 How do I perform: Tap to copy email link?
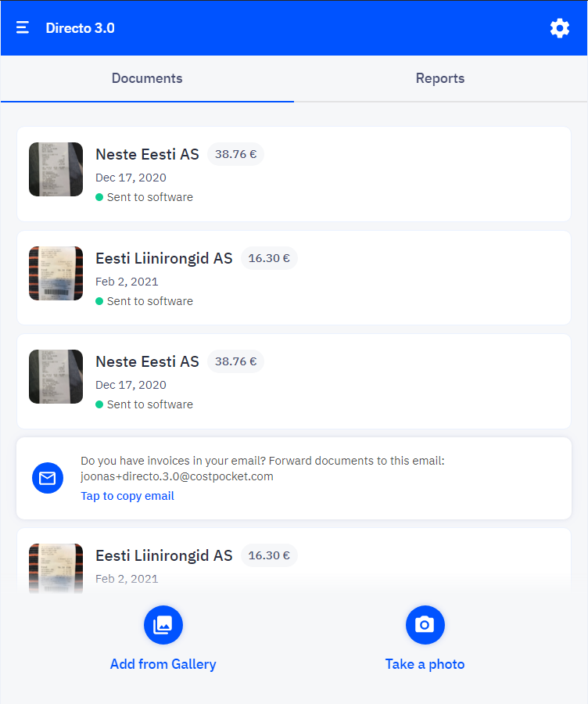coord(127,496)
